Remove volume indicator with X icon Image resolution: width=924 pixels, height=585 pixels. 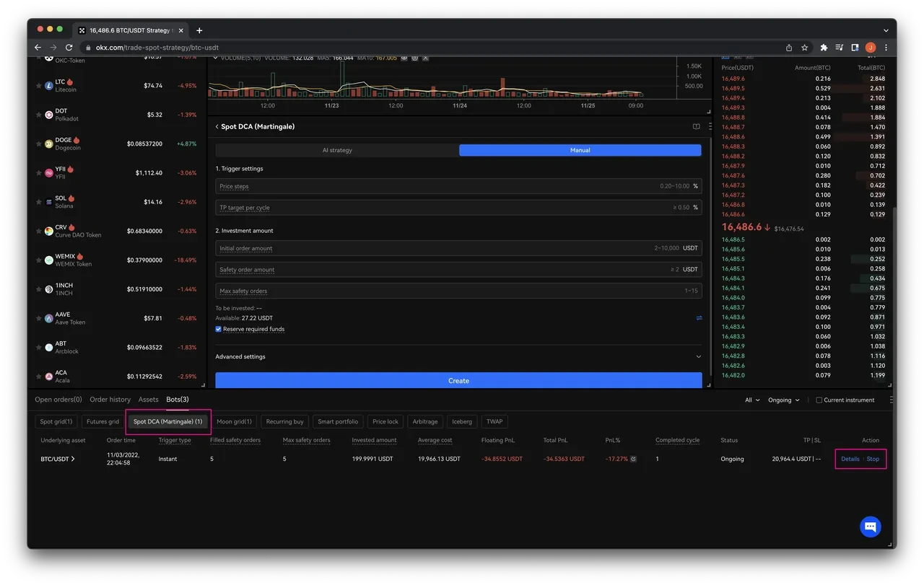[425, 58]
